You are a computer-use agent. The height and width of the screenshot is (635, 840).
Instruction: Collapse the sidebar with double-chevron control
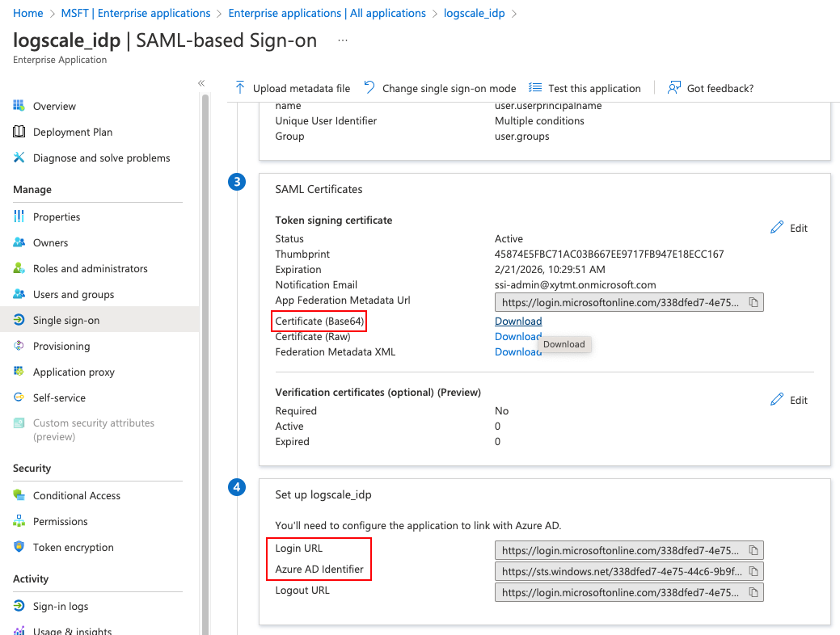[201, 82]
